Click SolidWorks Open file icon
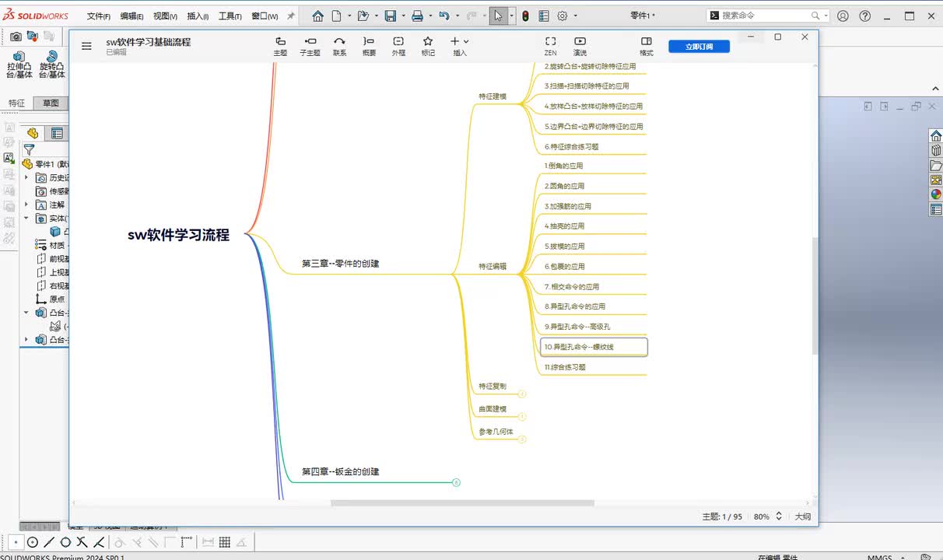943x560 pixels. (x=363, y=16)
